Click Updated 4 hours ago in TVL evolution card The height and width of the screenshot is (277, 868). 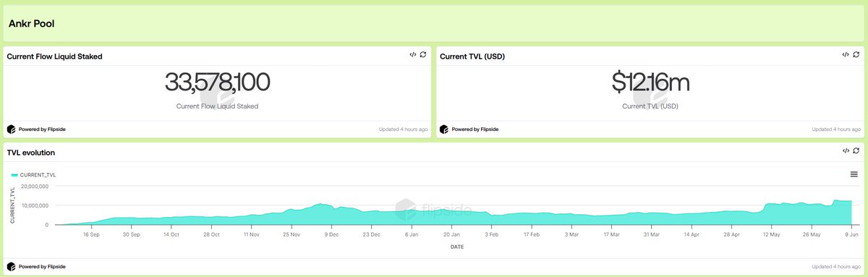836,266
